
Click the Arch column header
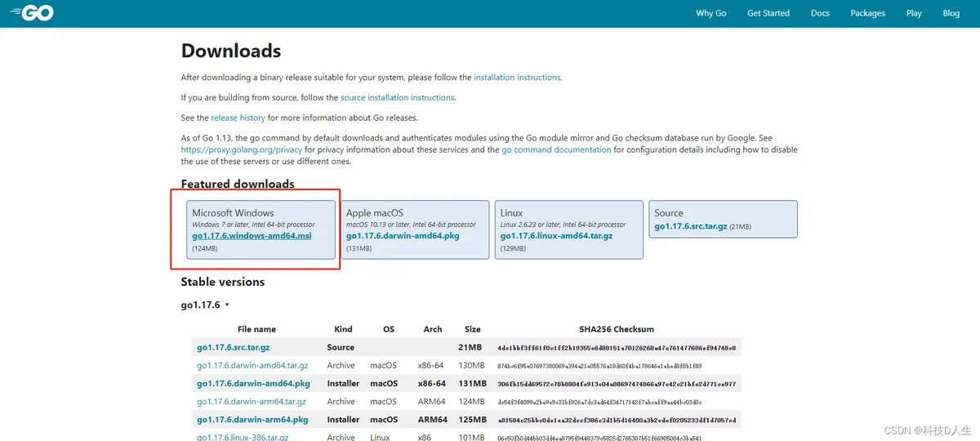[x=433, y=329]
